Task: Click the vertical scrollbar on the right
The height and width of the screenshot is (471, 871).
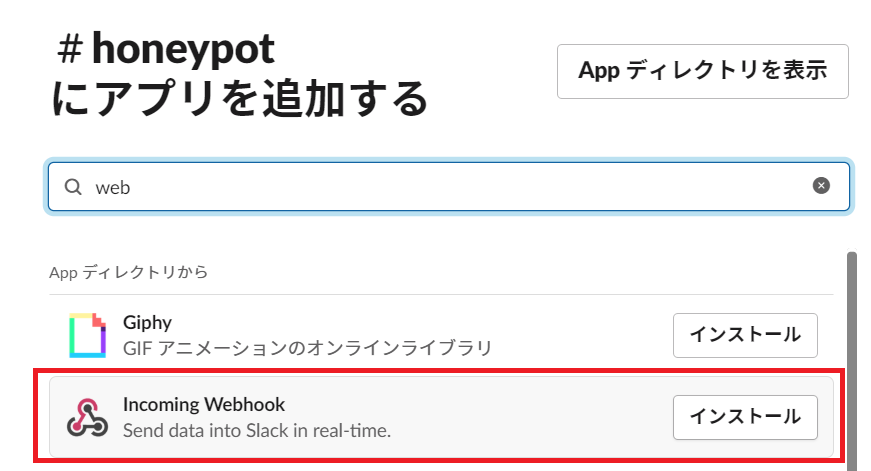Action: point(852,350)
